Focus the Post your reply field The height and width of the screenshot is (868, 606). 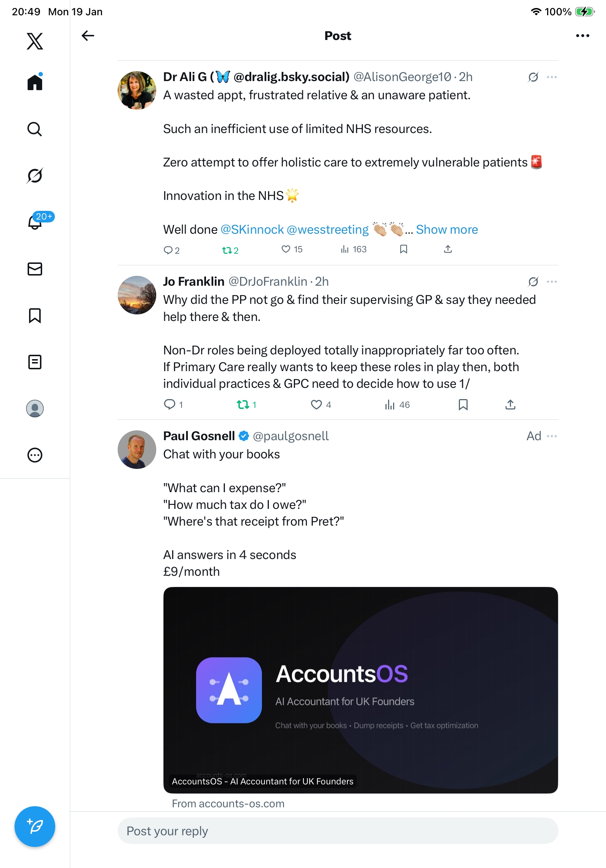pos(338,831)
